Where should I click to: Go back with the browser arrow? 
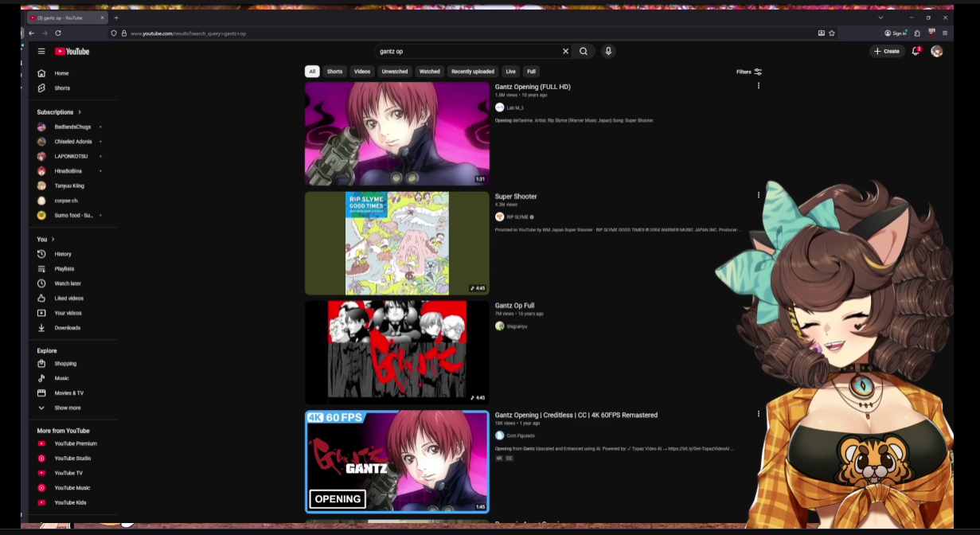(x=31, y=33)
